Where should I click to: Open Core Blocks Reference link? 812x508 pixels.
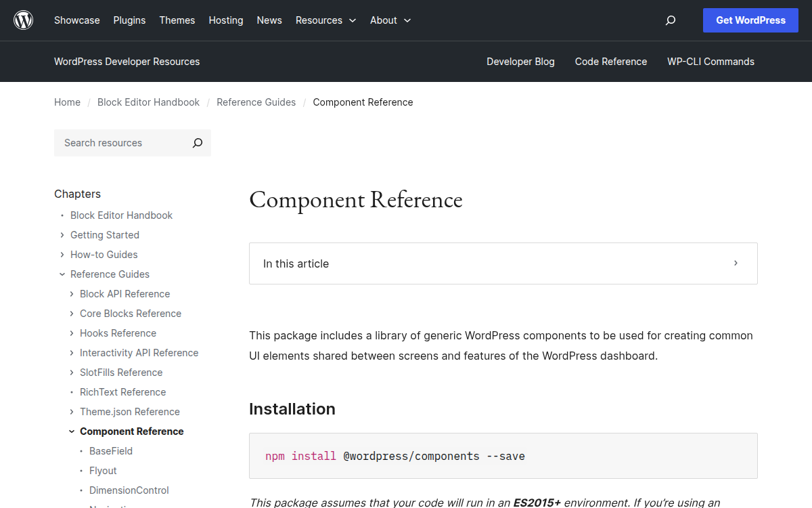tap(131, 314)
